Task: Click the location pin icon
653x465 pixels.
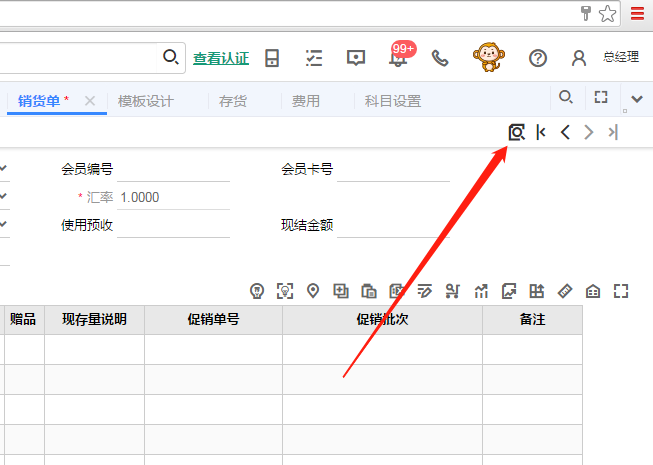Action: 313,291
